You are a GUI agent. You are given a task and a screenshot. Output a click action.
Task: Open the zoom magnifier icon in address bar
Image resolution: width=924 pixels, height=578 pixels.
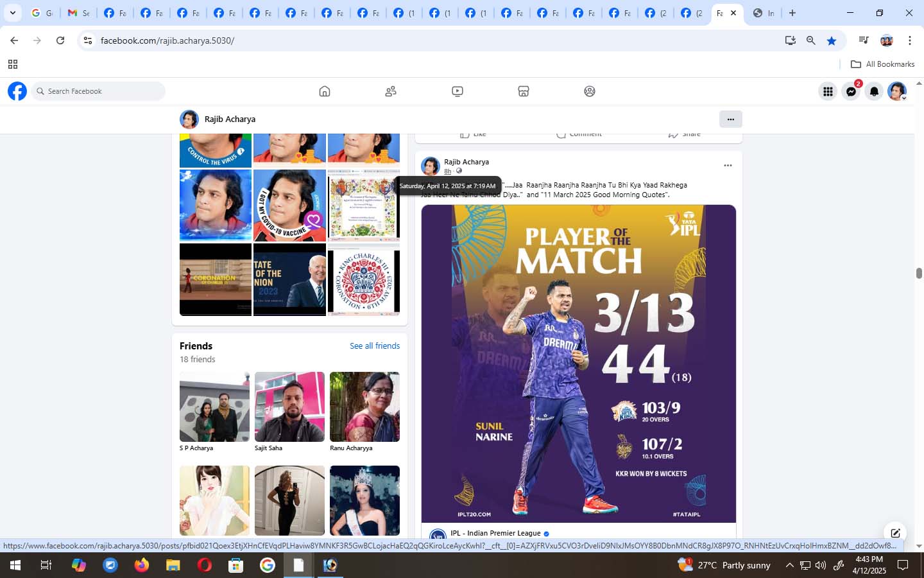[811, 40]
